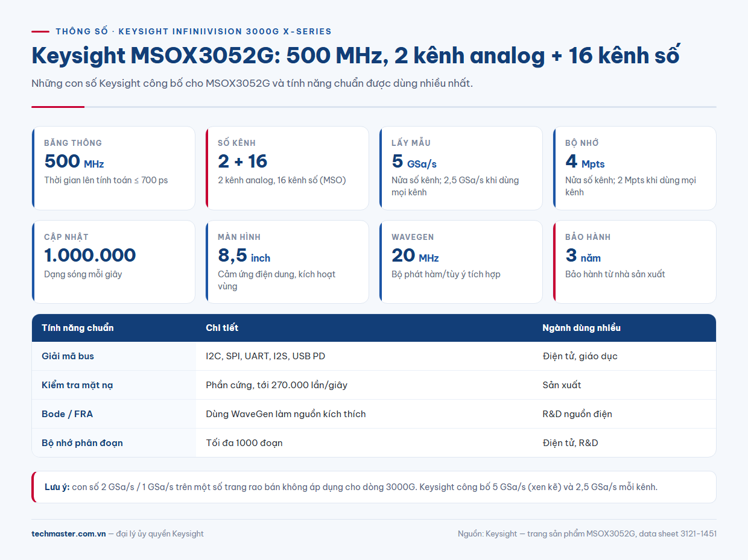Select the SỐ KÊNH card label
The width and height of the screenshot is (748, 560).
(236, 143)
